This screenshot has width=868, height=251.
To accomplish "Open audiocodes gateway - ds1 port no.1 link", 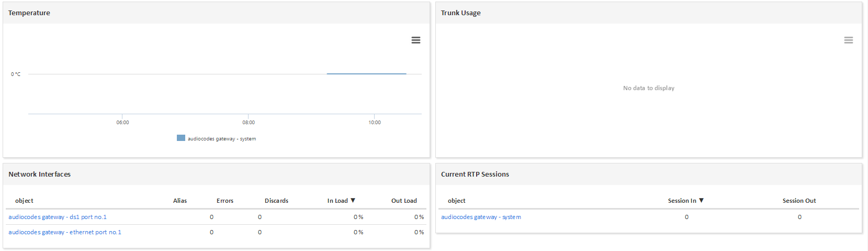I will 58,217.
